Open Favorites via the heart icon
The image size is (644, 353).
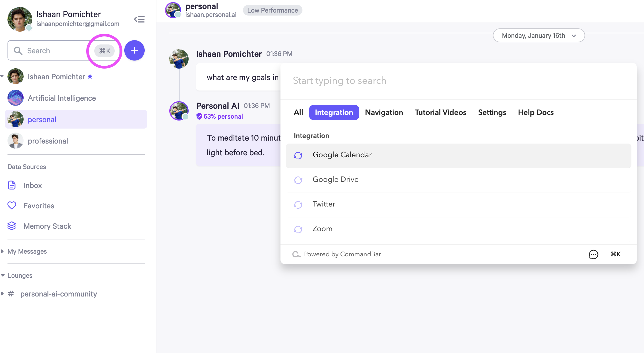pos(12,206)
